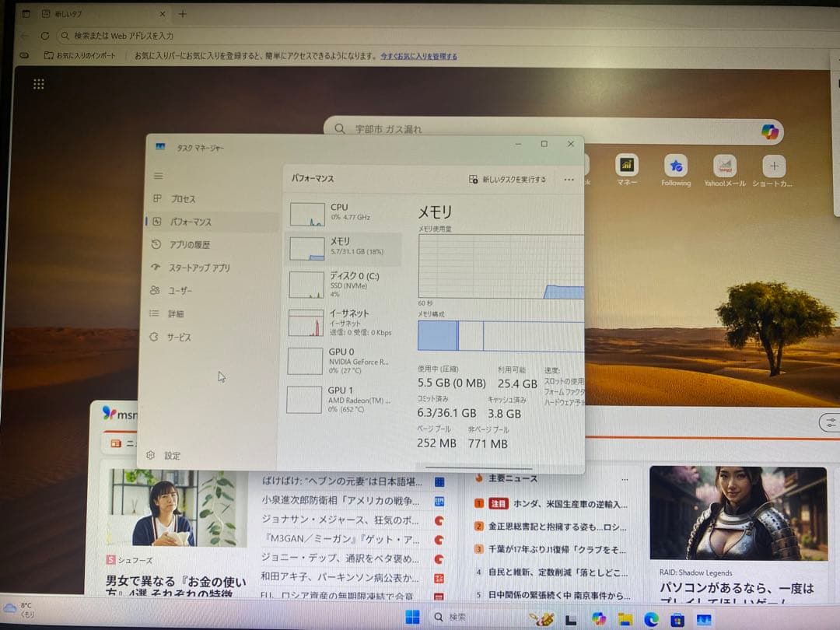840x630 pixels.
Task: Collapse the sidebar with hamburger menu
Action: click(159, 175)
